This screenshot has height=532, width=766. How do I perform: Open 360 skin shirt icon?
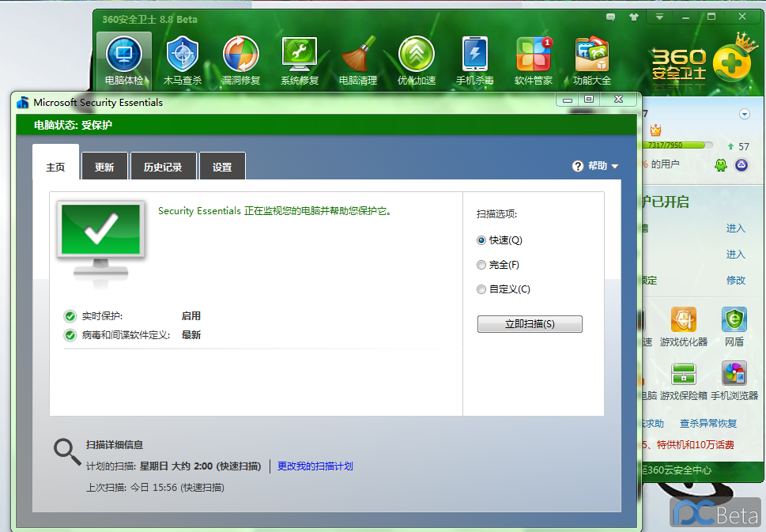(634, 17)
